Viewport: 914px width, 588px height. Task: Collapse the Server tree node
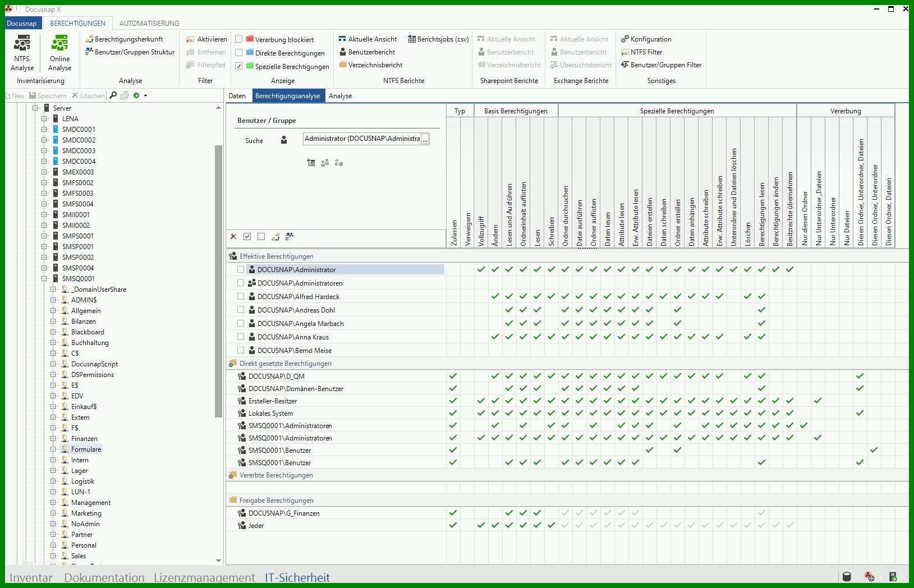(35, 108)
